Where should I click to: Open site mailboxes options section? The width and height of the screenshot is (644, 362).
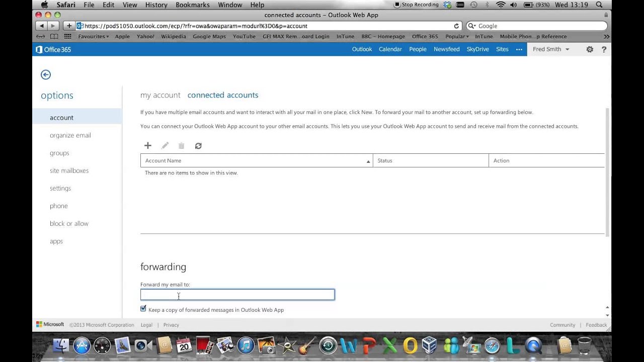click(x=69, y=170)
